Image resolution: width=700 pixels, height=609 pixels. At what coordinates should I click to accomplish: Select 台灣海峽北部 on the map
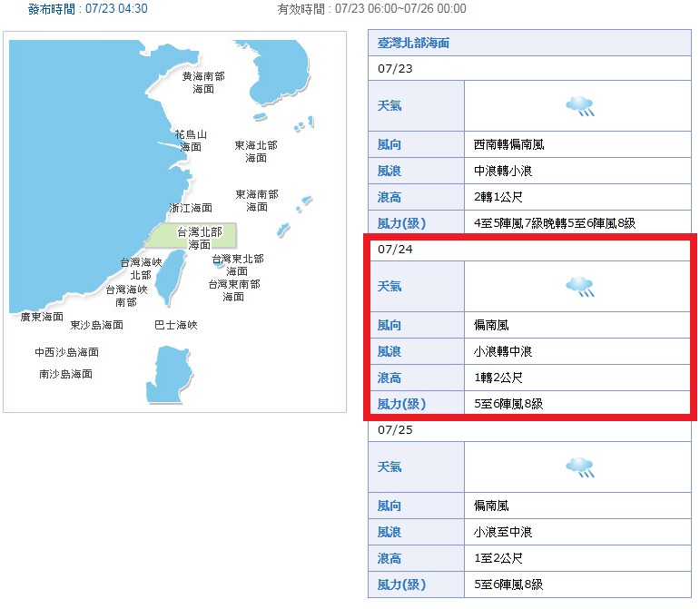coord(141,269)
